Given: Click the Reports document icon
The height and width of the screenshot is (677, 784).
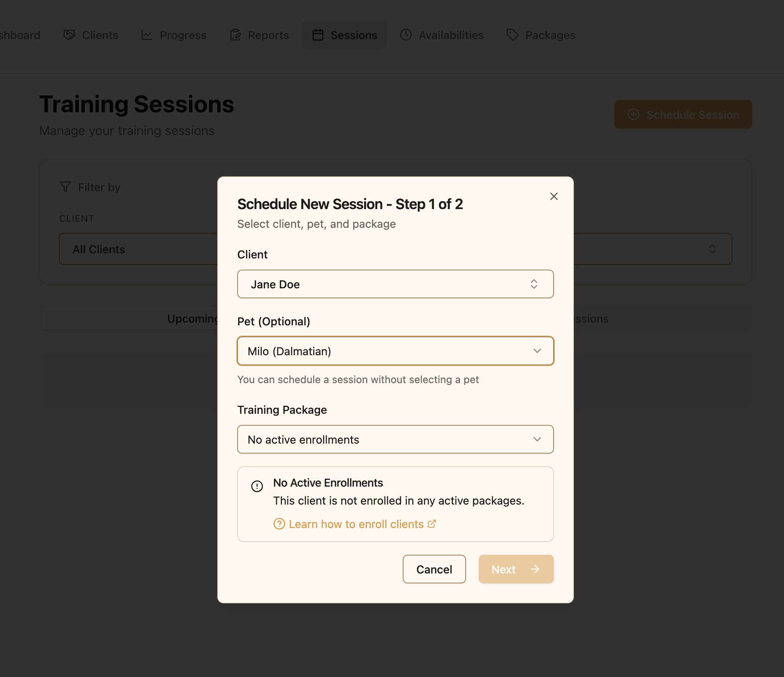Looking at the screenshot, I should 236,35.
